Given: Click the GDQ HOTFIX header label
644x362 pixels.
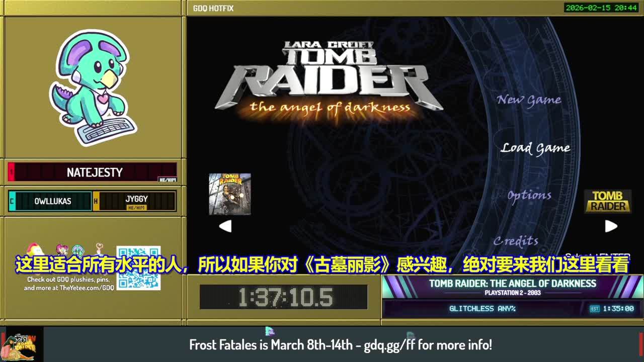Looking at the screenshot, I should [x=213, y=8].
